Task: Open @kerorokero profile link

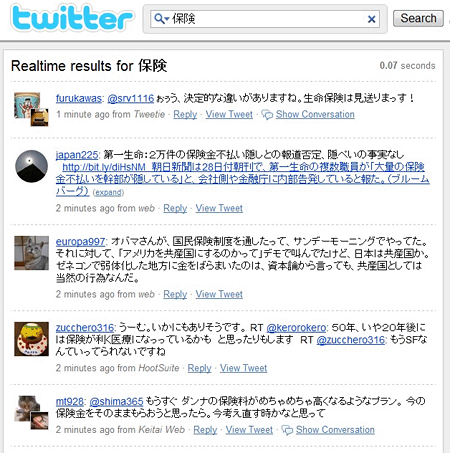Action: click(296, 328)
